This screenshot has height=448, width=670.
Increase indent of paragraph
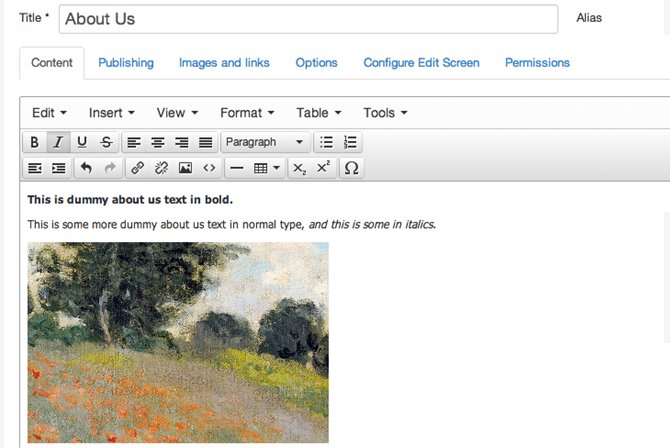[59, 168]
